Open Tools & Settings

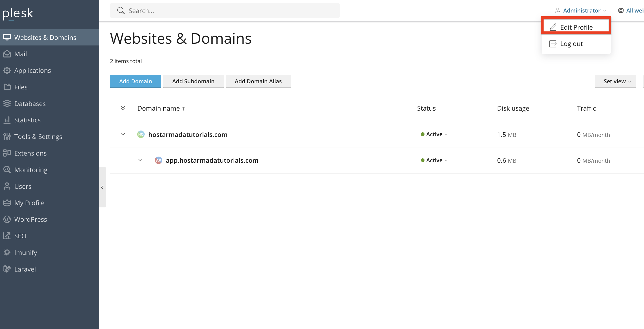pos(49,137)
